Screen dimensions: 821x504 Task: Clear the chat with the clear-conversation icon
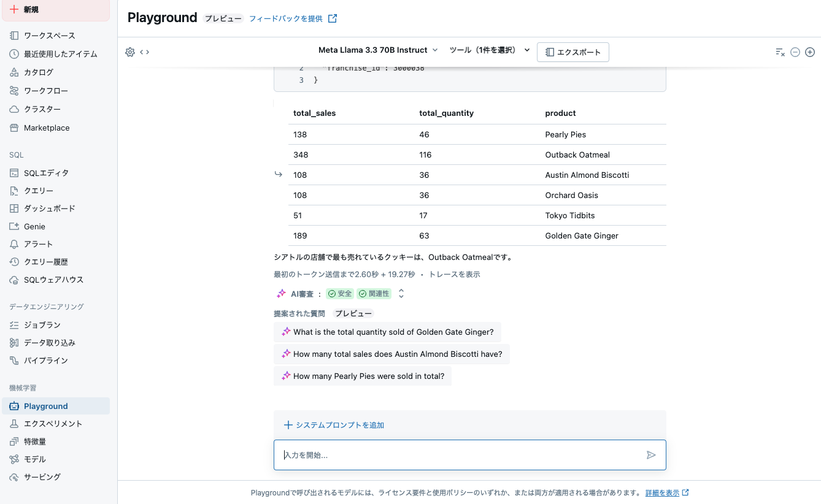[x=781, y=52]
